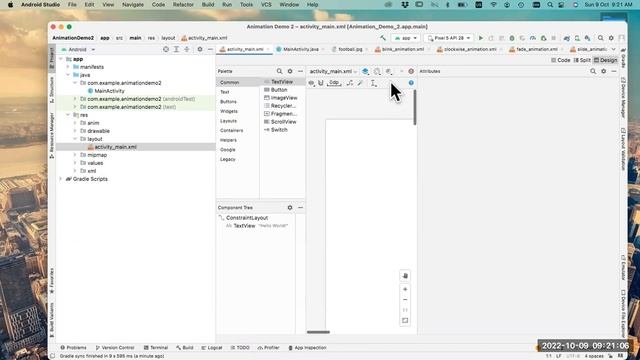Open the Refactor menu
This screenshot has height=360, width=640.
tap(183, 4)
